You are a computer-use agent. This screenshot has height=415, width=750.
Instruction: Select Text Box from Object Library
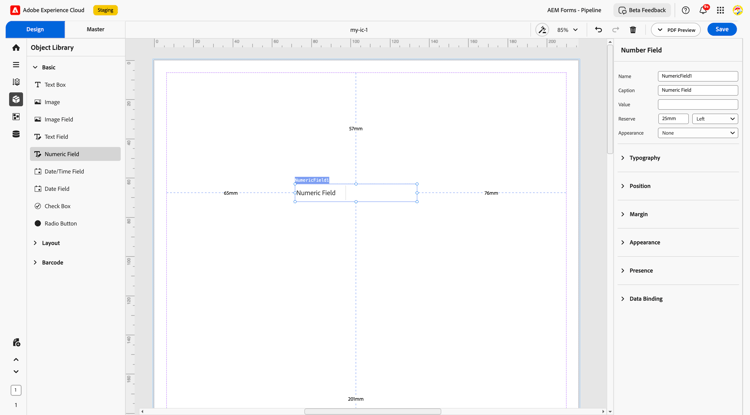click(75, 85)
